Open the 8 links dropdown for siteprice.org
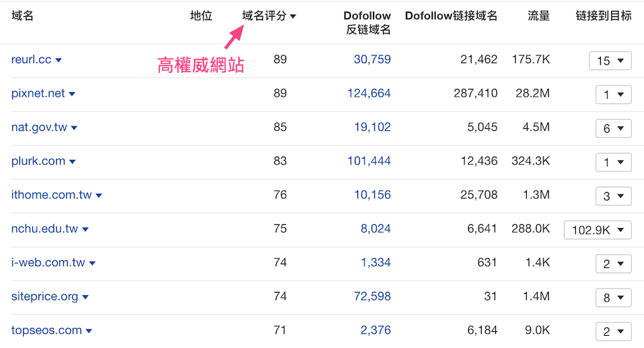 pyautogui.click(x=613, y=298)
